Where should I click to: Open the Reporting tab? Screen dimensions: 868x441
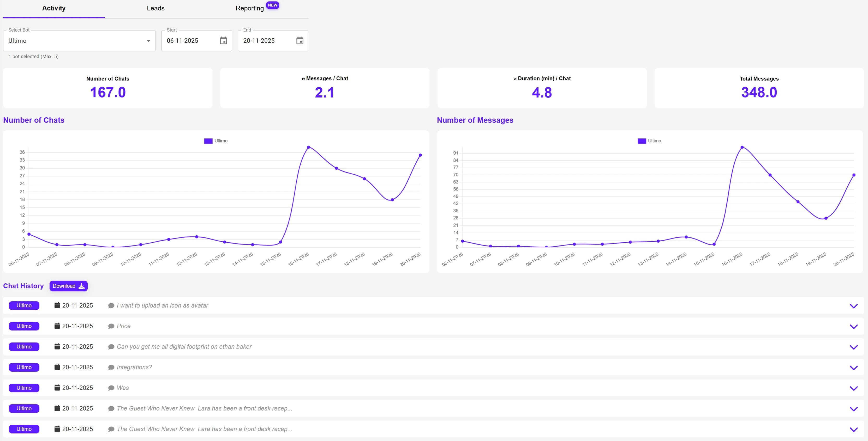[249, 8]
